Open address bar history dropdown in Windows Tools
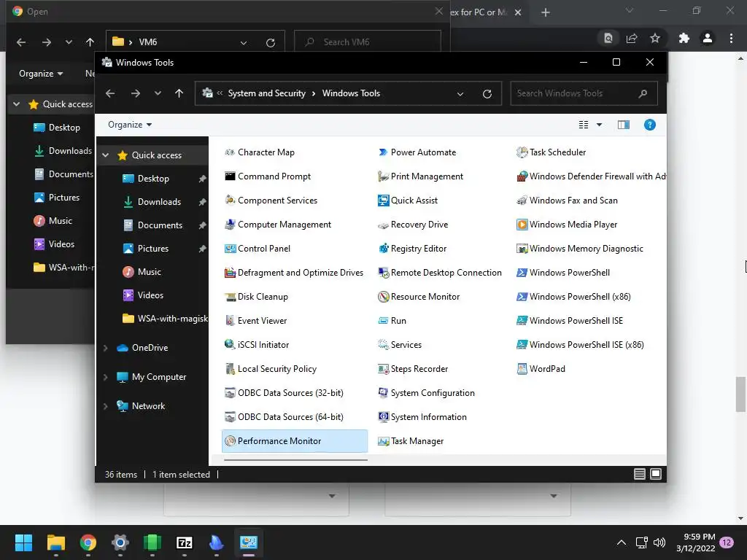Image resolution: width=747 pixels, height=560 pixels. [x=460, y=94]
